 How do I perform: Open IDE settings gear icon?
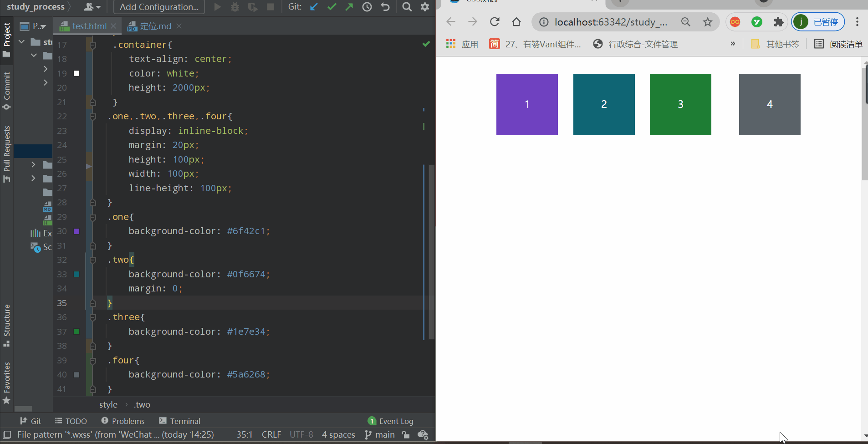point(425,7)
